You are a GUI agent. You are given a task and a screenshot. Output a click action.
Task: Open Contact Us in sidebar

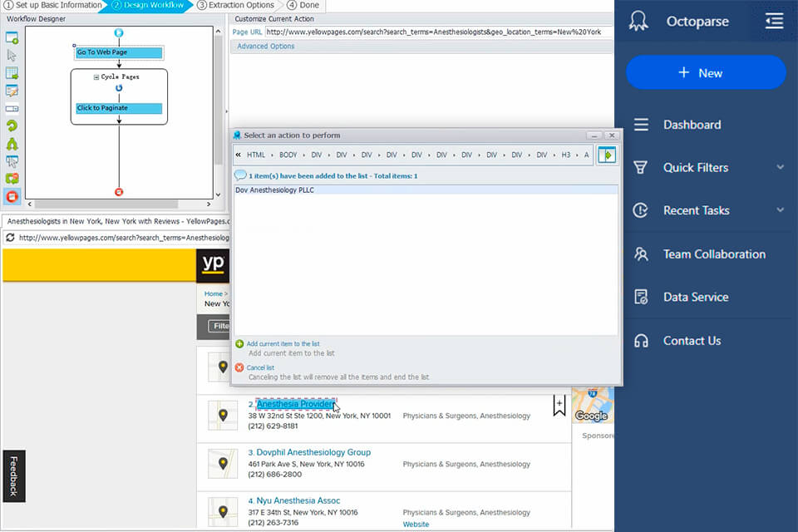[692, 341]
